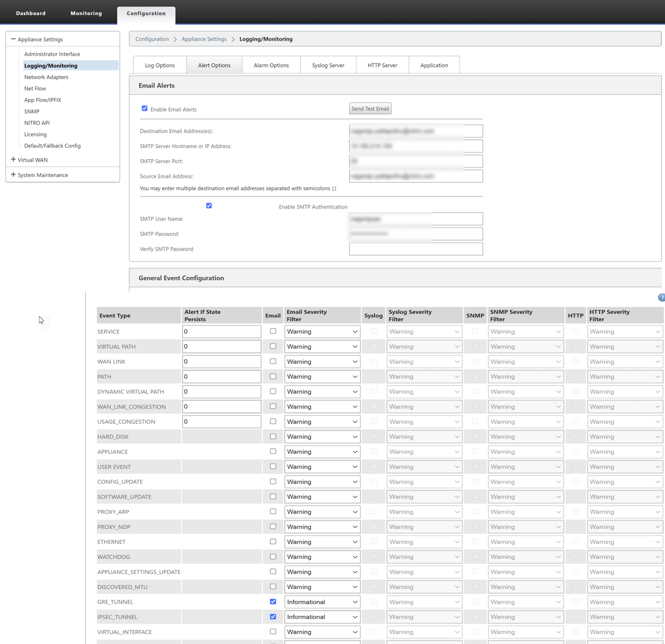This screenshot has width=665, height=644.
Task: Open NITRO API sidebar item
Action: coord(37,123)
